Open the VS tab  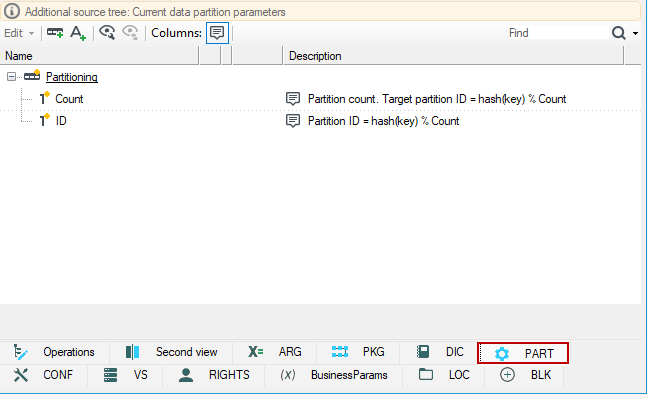click(126, 375)
